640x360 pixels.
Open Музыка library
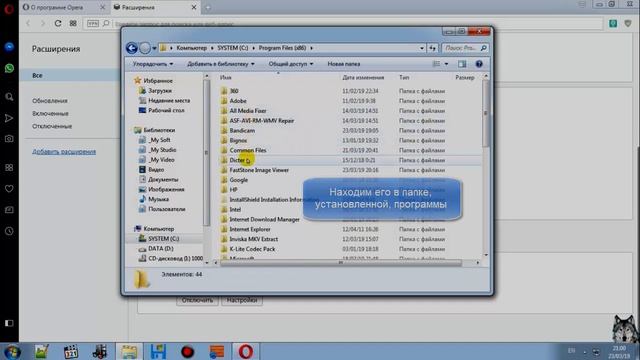point(158,199)
